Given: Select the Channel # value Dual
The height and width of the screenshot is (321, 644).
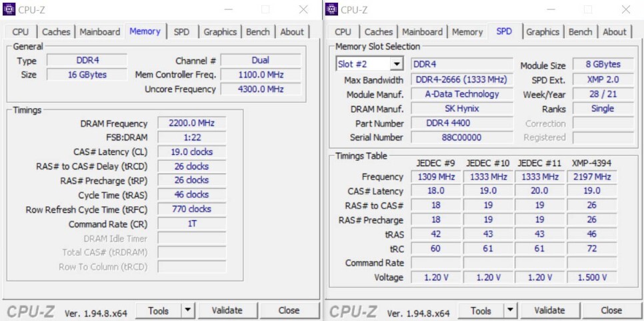Looking at the screenshot, I should coord(261,60).
